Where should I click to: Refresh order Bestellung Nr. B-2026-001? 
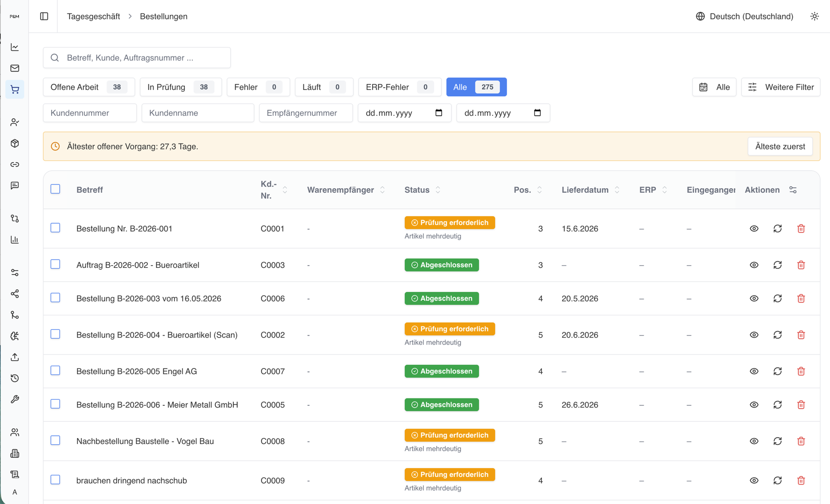(x=777, y=229)
